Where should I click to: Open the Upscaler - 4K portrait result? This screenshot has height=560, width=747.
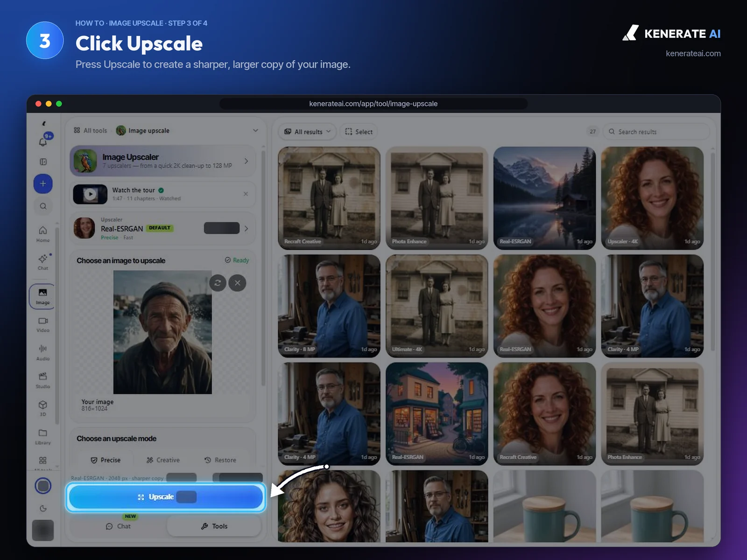point(652,198)
